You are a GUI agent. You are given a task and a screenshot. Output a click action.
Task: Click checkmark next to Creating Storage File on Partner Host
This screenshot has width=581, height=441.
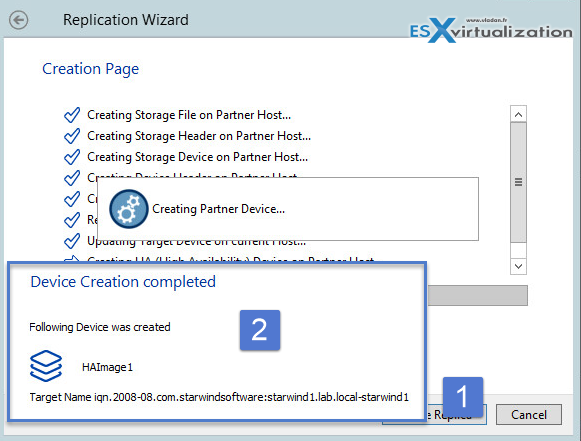coord(72,115)
